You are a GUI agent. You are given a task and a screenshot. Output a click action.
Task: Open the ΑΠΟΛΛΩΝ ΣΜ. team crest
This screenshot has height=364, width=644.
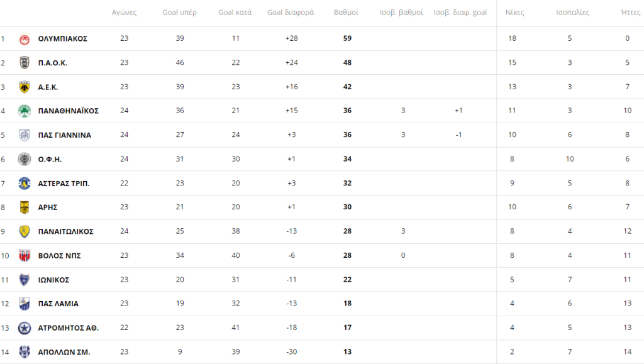25,352
